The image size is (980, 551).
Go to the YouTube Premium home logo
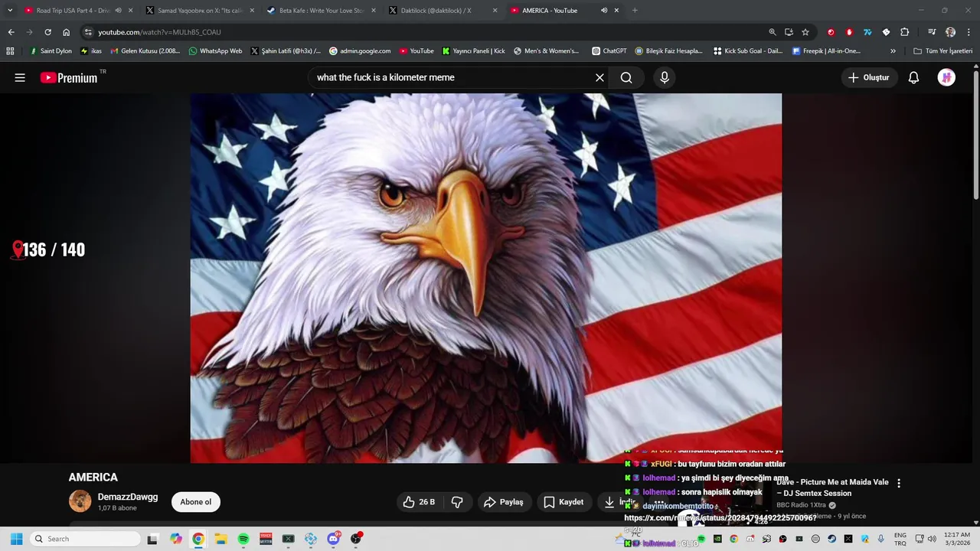(69, 77)
